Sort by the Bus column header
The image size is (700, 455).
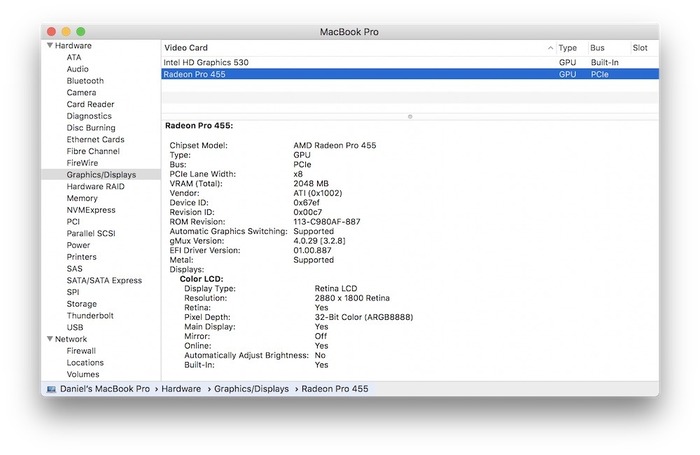(x=597, y=48)
